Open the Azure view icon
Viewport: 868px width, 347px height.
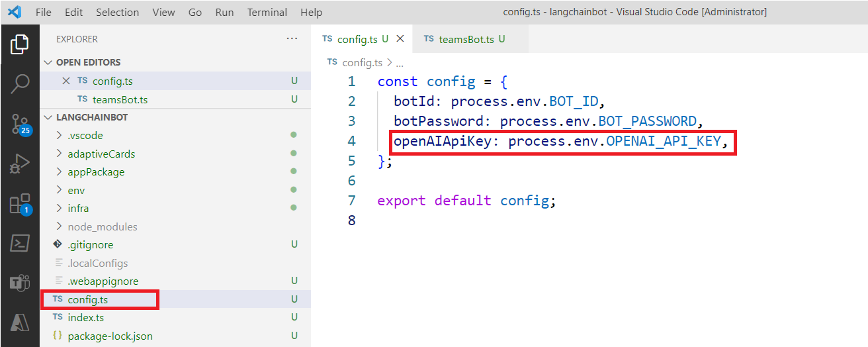[x=20, y=322]
